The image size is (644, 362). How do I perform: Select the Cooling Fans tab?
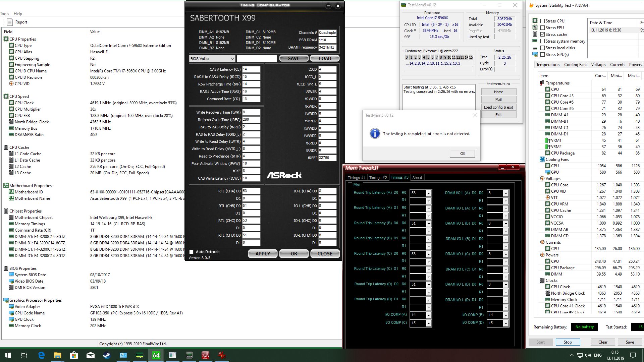[x=575, y=65]
